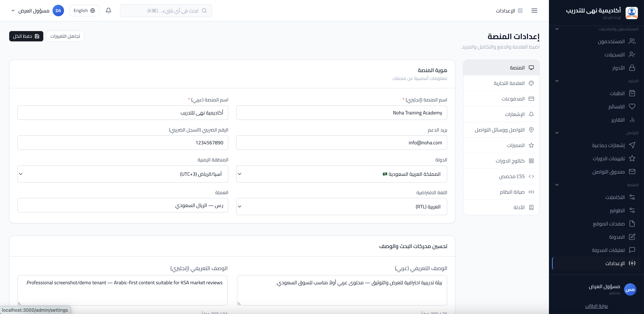Click the notification bell icon
This screenshot has width=644, height=314.
(x=108, y=11)
